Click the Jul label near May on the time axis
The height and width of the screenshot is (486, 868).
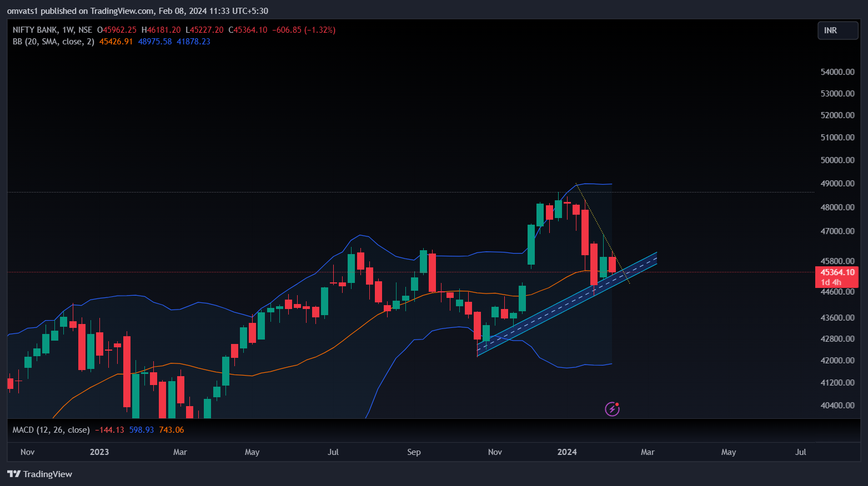pos(801,452)
